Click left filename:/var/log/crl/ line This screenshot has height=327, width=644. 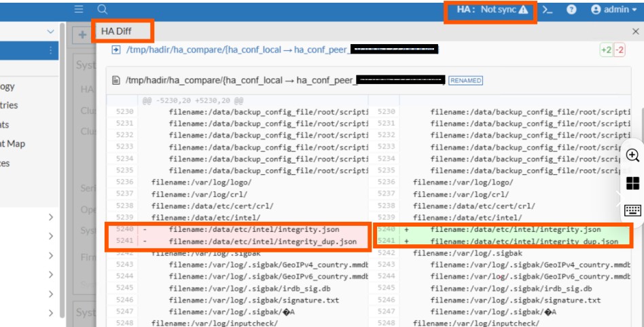pos(199,194)
